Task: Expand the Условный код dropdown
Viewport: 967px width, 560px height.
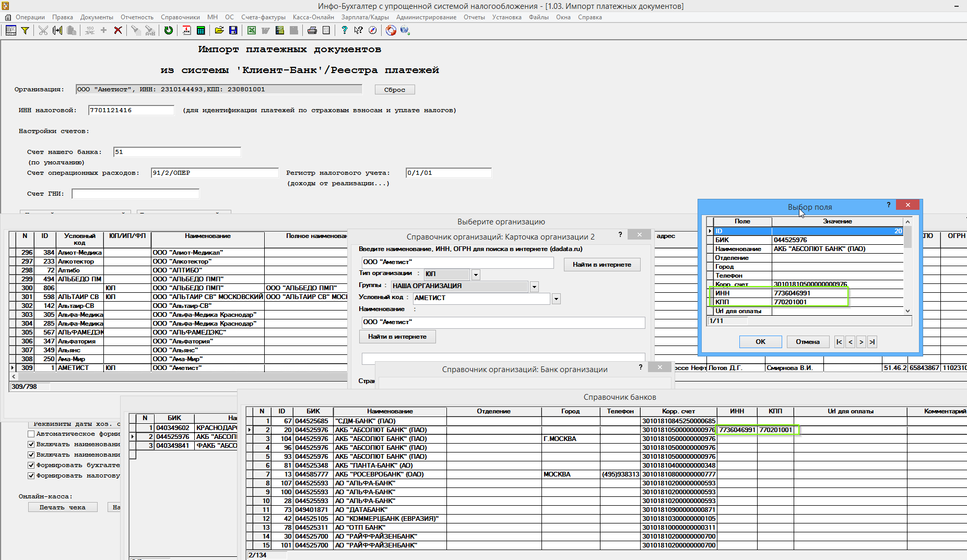Action: click(556, 299)
